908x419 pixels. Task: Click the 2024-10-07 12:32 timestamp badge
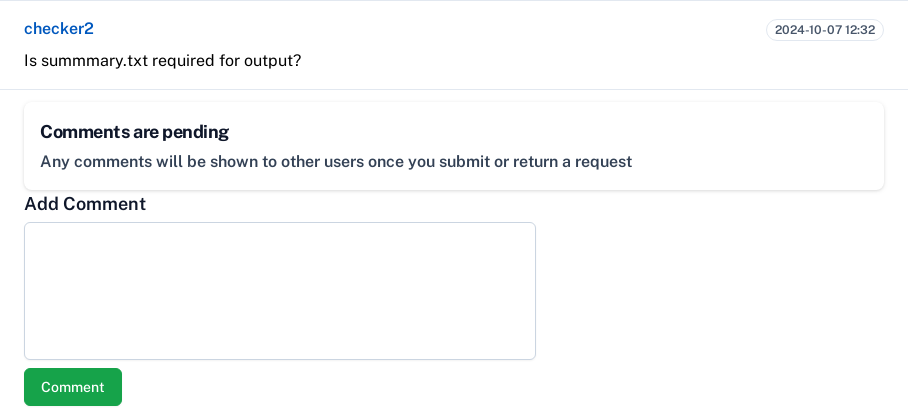tap(824, 30)
